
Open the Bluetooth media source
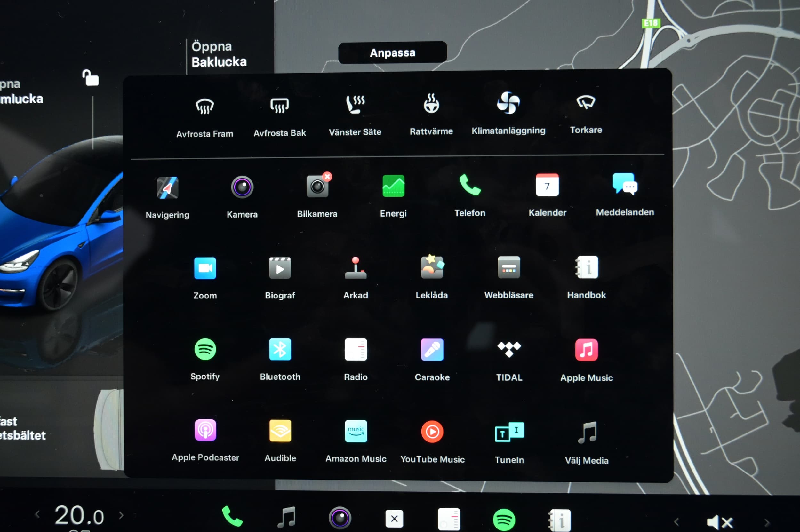pyautogui.click(x=280, y=360)
